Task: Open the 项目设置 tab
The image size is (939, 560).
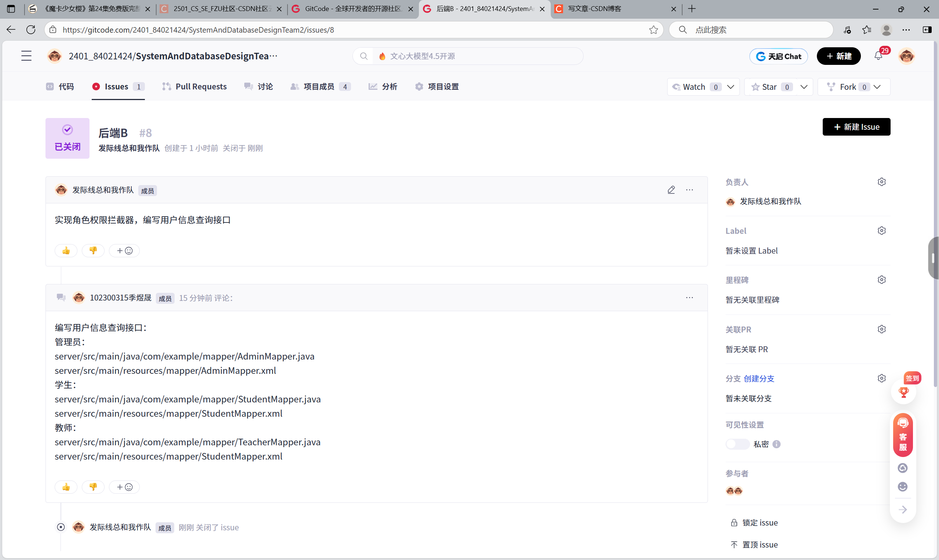Action: pos(437,86)
